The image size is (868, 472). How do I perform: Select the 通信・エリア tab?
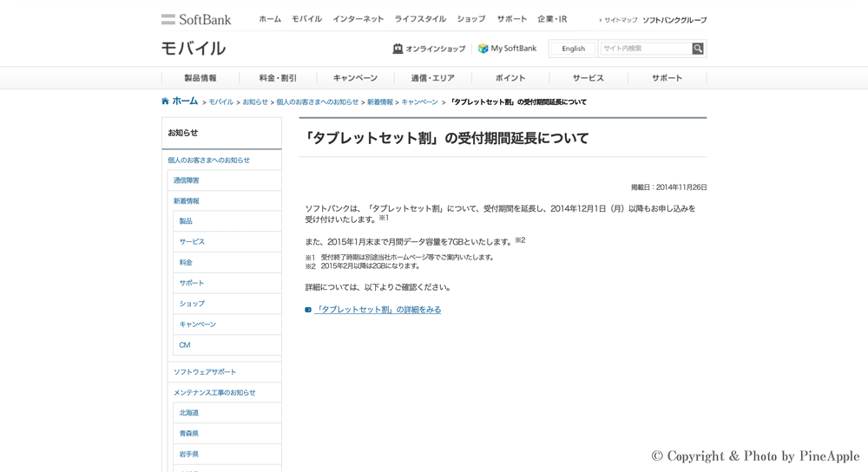(x=433, y=78)
